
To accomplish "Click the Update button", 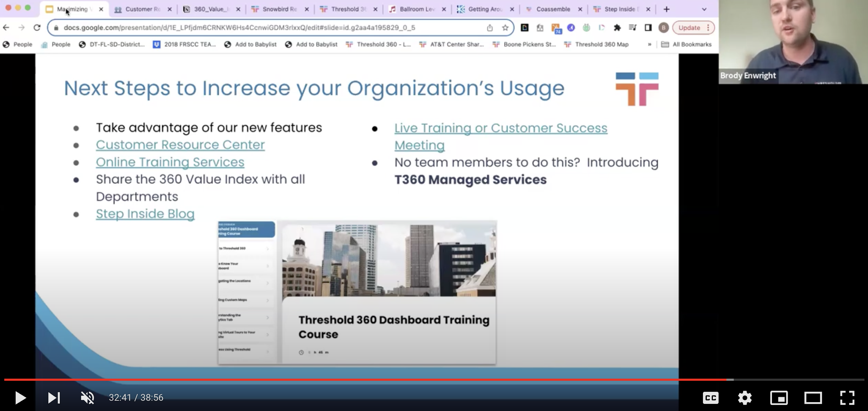I will point(689,28).
